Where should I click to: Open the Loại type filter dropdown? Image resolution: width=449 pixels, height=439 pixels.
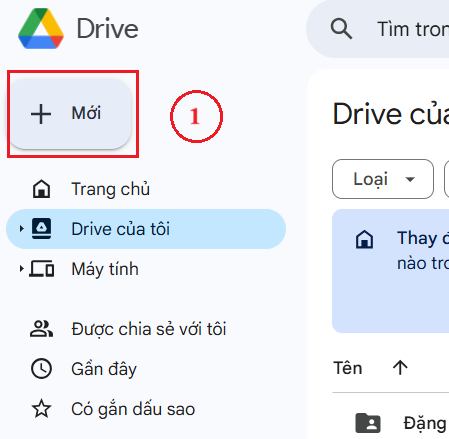click(x=383, y=179)
